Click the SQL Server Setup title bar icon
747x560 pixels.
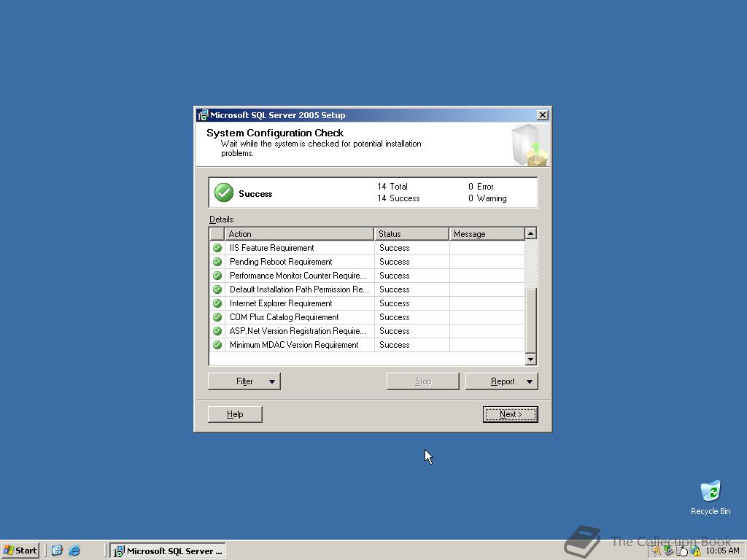203,115
